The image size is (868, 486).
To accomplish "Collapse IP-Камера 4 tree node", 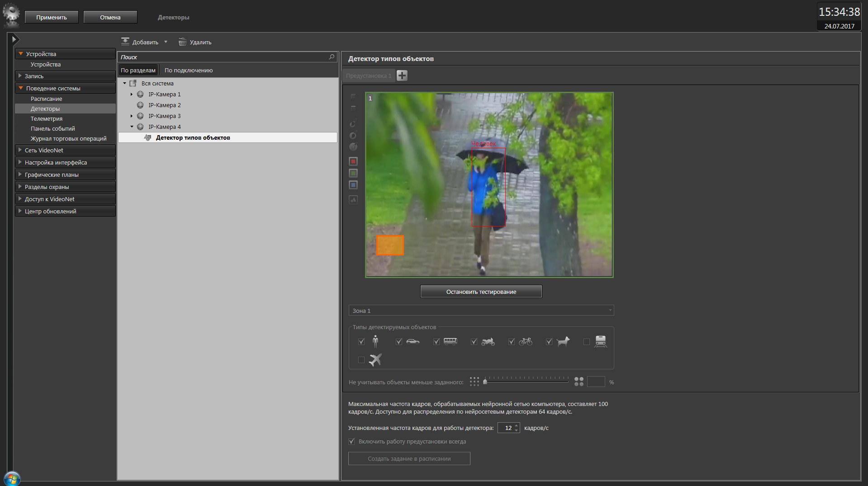I will [132, 127].
